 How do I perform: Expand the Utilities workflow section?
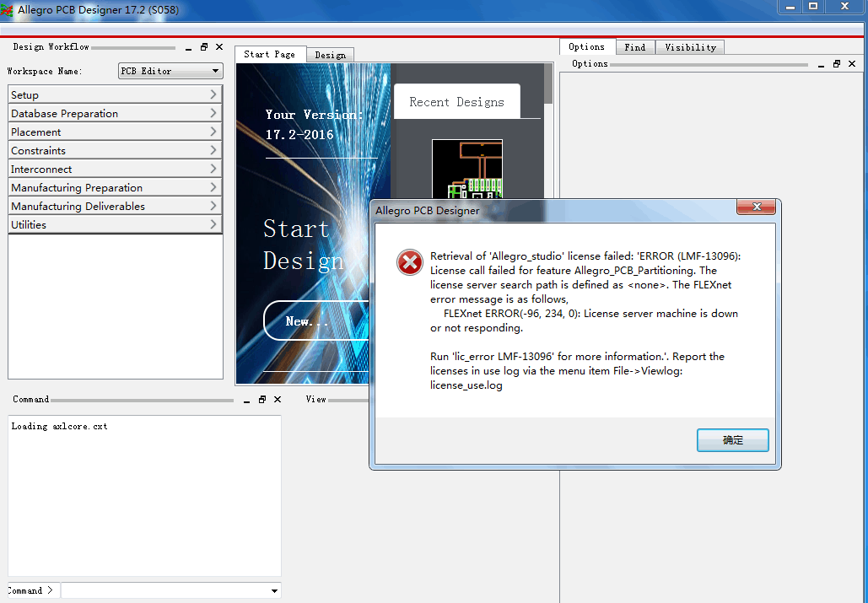[x=115, y=224]
